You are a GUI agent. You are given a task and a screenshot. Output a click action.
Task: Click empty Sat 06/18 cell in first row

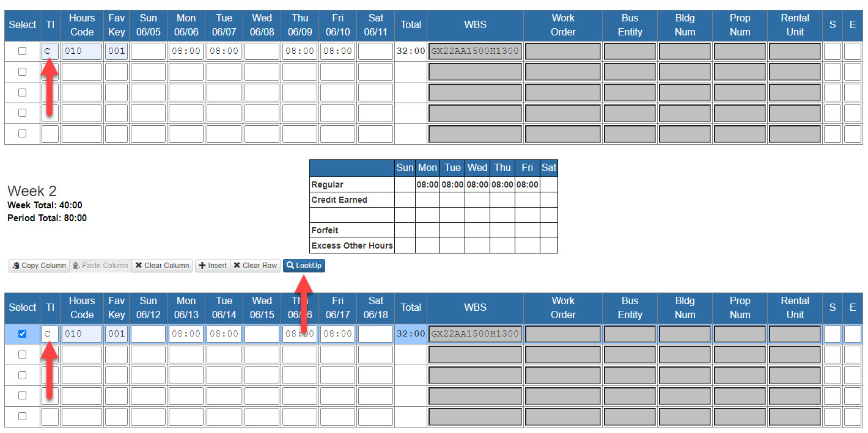click(375, 334)
